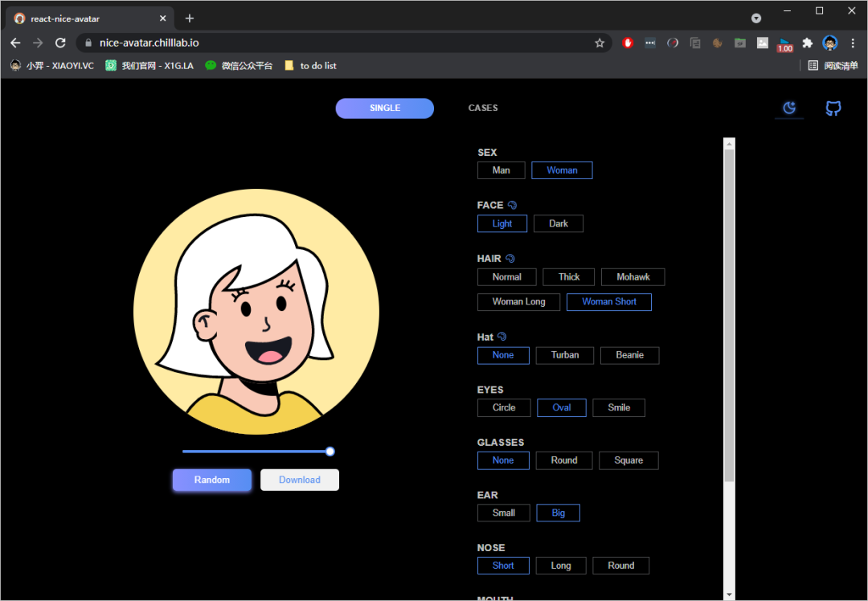Select Man under SEX

click(x=501, y=170)
